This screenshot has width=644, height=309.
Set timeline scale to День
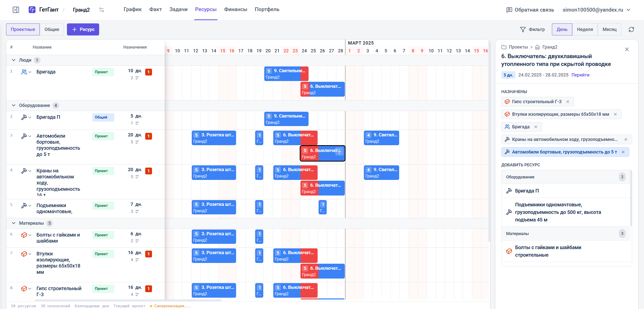click(x=562, y=29)
